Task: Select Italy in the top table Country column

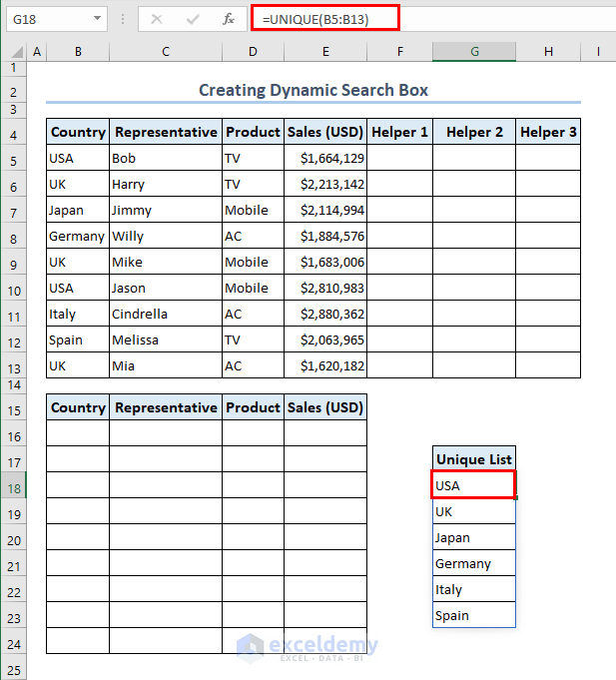Action: (78, 314)
